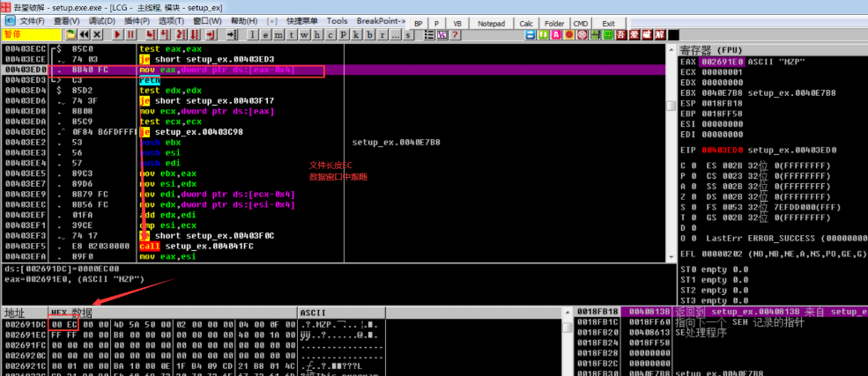Open the 查看(V) menu

click(x=66, y=21)
